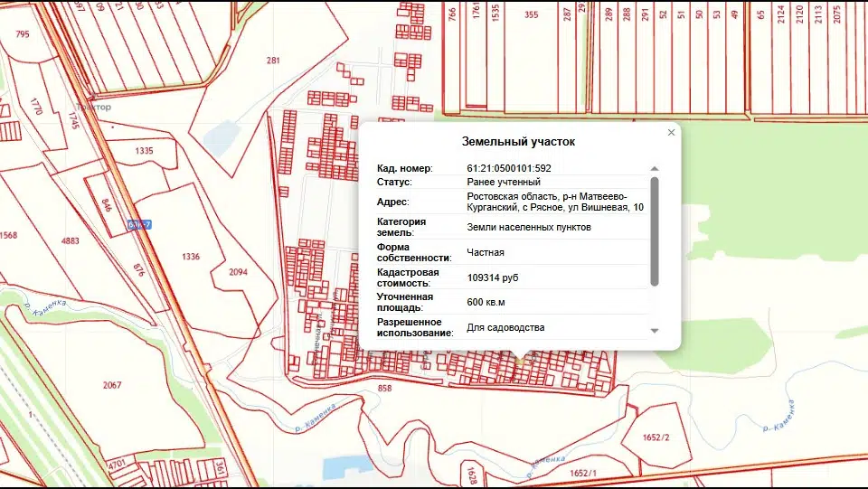Click the Для садоводства usage value
The image size is (868, 489).
[x=505, y=327]
